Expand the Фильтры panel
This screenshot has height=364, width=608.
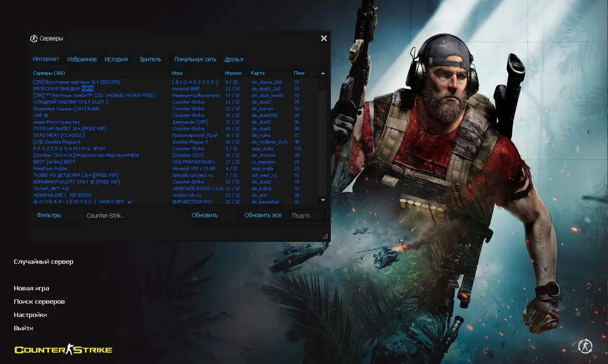tap(49, 215)
